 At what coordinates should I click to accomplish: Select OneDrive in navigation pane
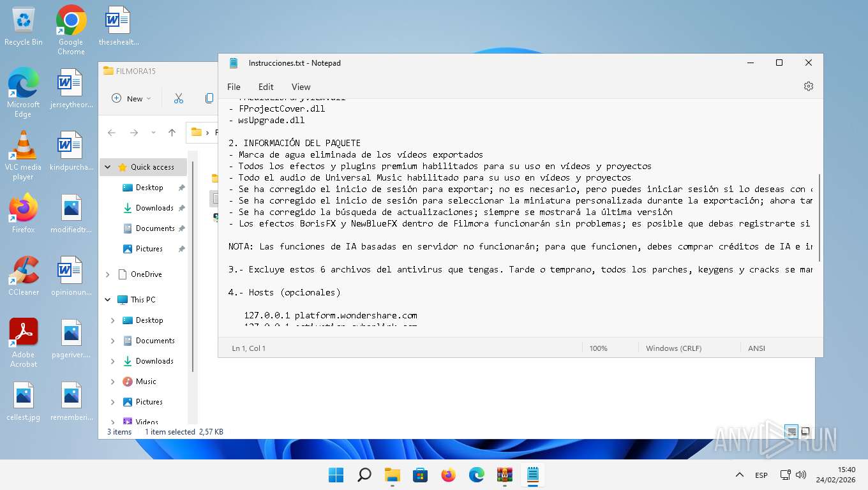(146, 274)
